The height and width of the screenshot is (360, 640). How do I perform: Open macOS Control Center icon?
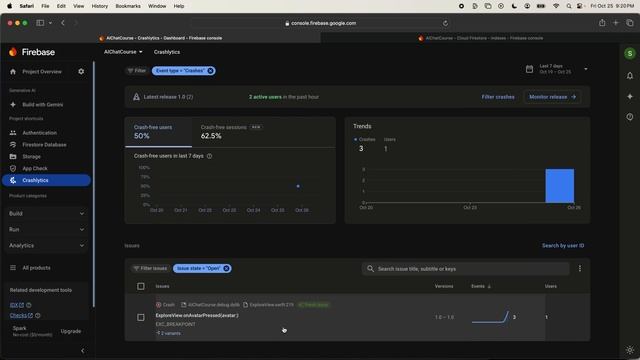click(x=580, y=6)
